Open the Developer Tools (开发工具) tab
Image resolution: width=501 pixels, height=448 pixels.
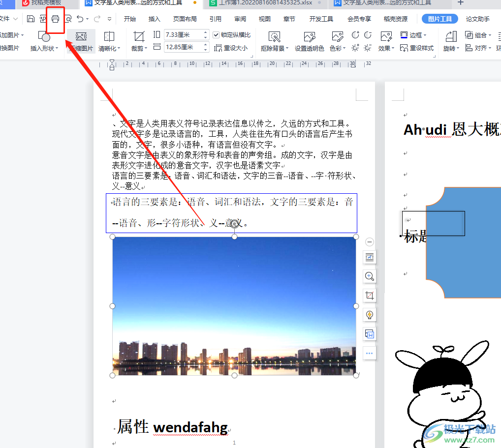321,19
